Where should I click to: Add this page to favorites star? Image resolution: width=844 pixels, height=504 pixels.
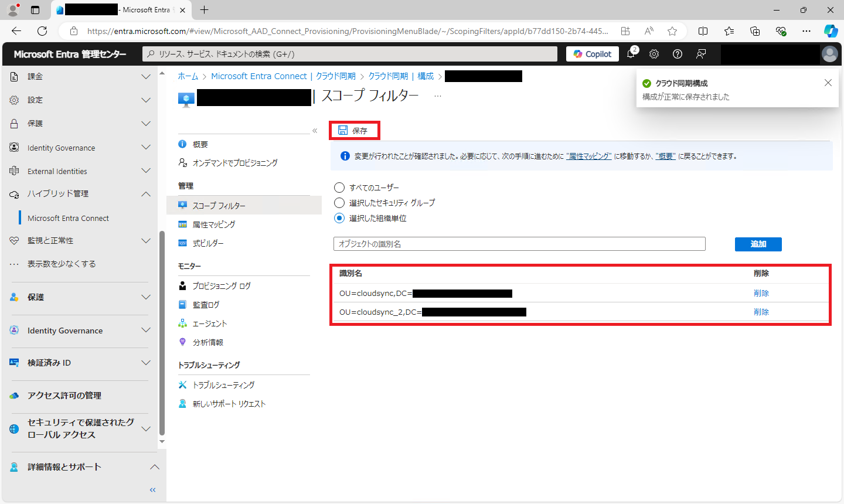pyautogui.click(x=672, y=31)
